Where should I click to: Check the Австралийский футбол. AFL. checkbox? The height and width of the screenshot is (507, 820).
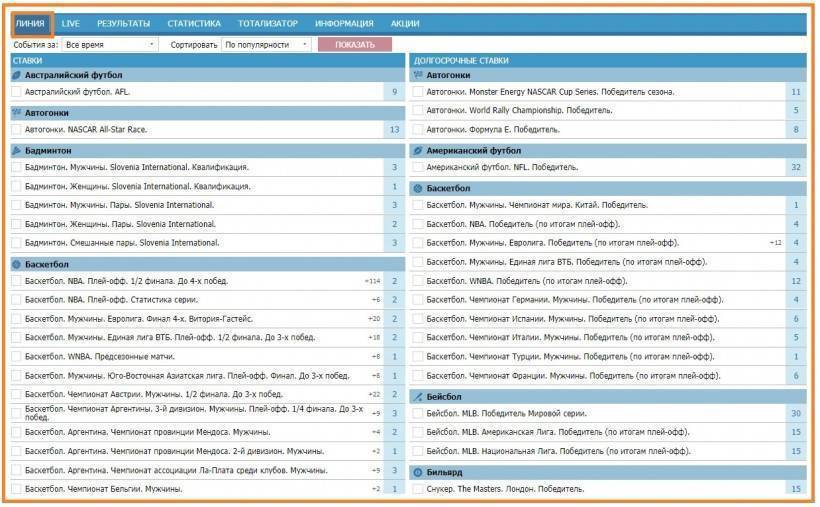[x=16, y=92]
